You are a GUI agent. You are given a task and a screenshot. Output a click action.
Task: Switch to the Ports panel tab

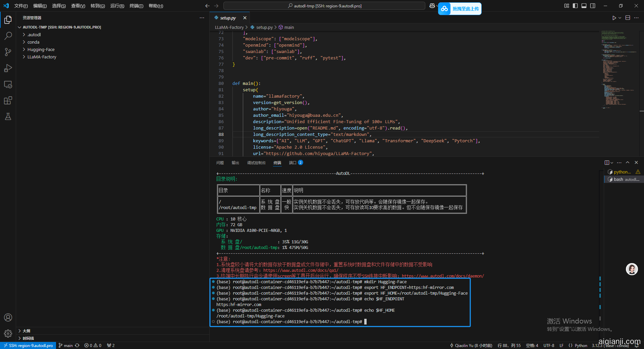292,163
